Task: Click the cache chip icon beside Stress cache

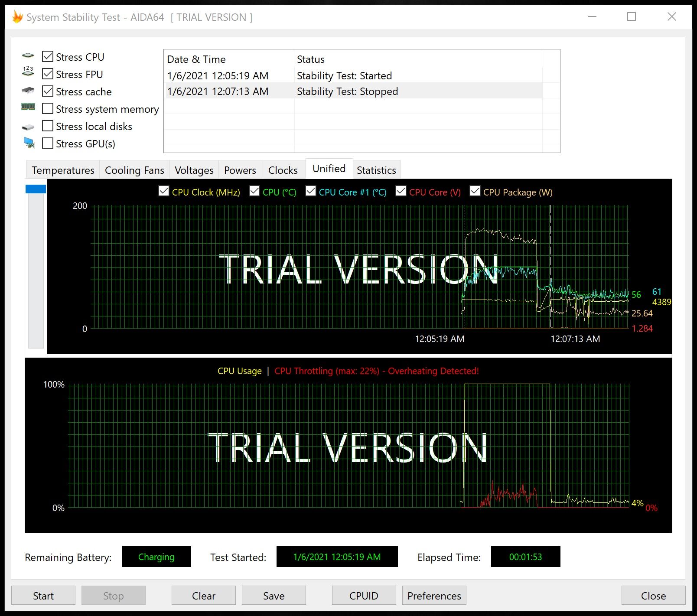Action: coord(28,91)
